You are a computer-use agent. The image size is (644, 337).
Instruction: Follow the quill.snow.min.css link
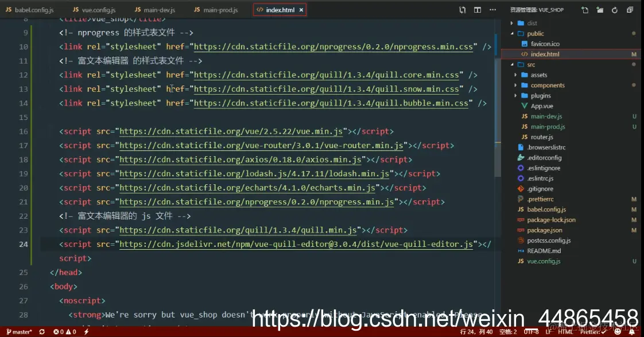(326, 89)
